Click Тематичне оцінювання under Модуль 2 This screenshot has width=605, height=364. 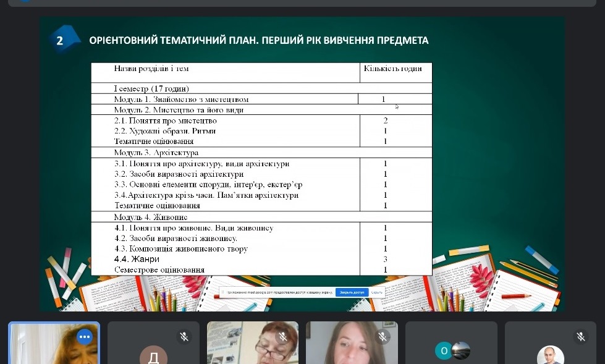[154, 142]
